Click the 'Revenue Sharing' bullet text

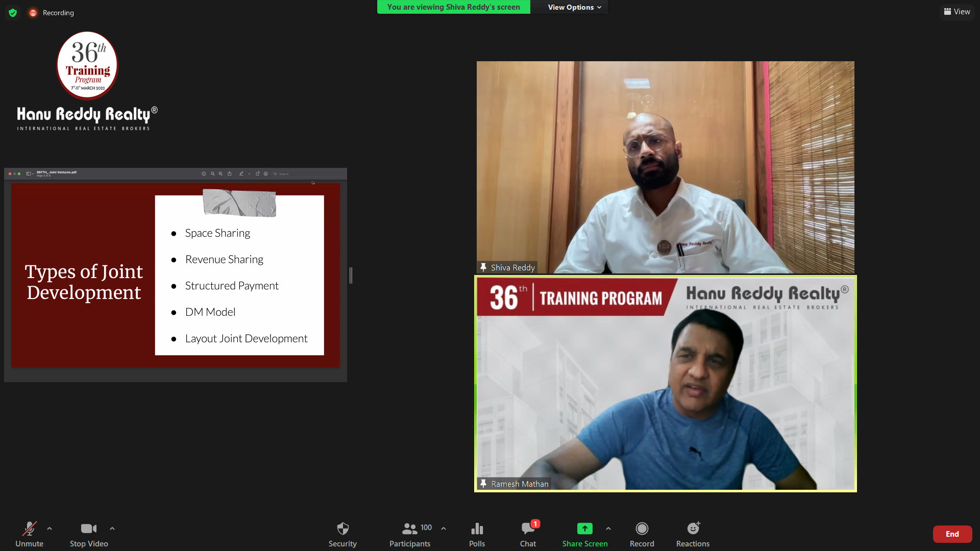pyautogui.click(x=224, y=260)
